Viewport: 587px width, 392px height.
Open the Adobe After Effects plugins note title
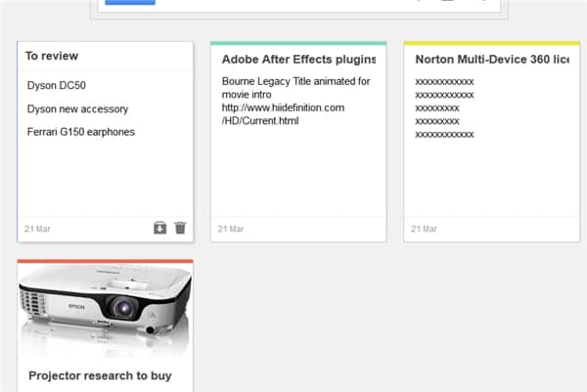click(298, 59)
